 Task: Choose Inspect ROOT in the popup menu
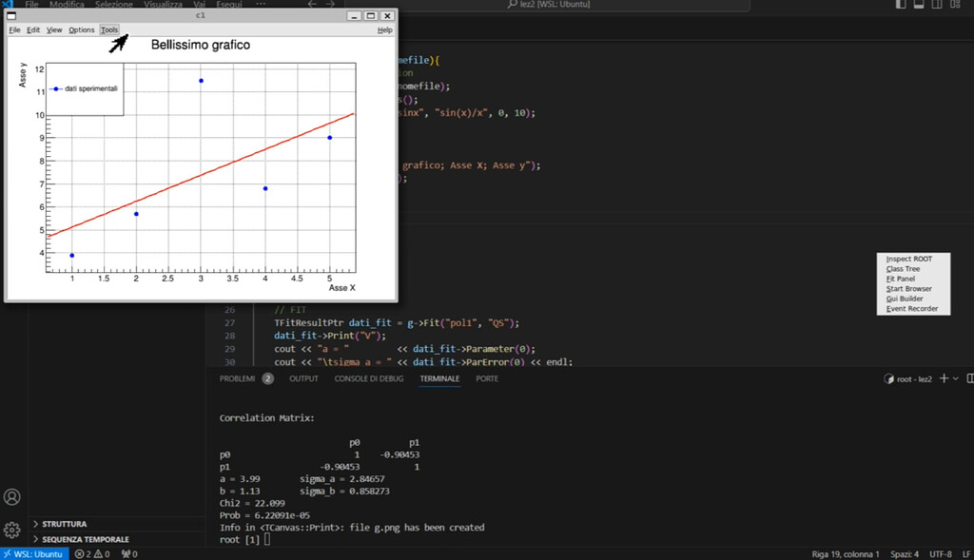[x=909, y=259]
